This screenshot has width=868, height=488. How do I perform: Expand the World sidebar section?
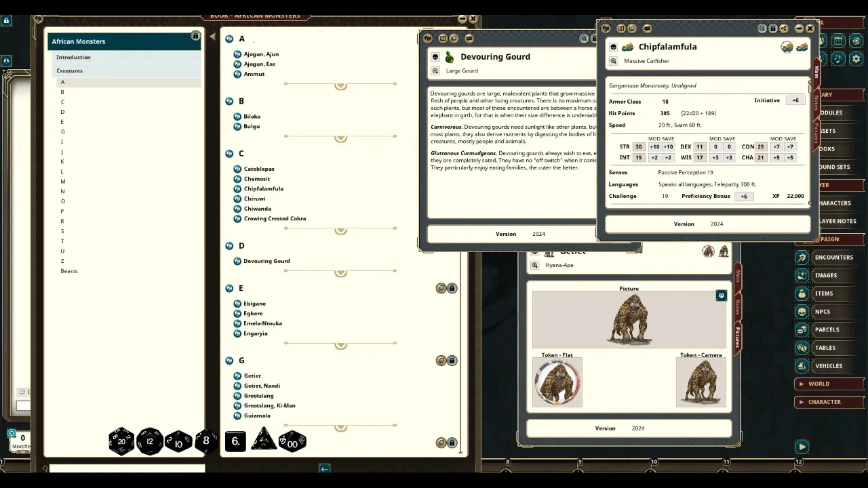tap(829, 384)
